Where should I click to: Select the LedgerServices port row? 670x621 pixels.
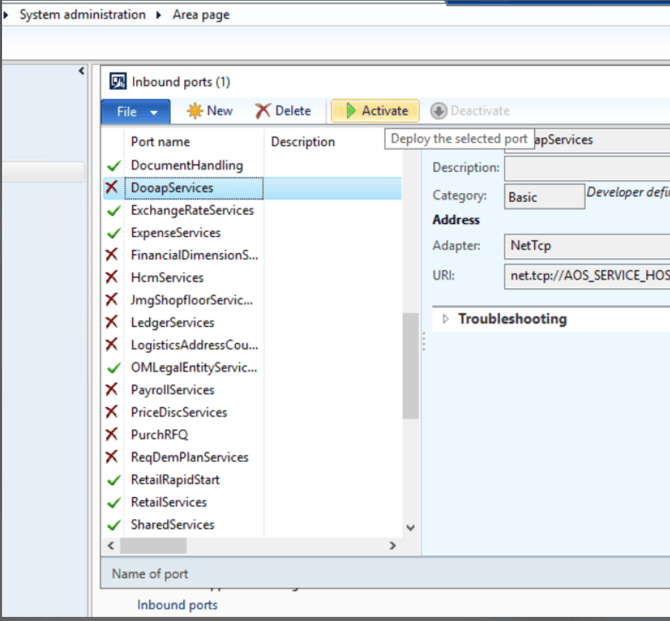pos(172,322)
